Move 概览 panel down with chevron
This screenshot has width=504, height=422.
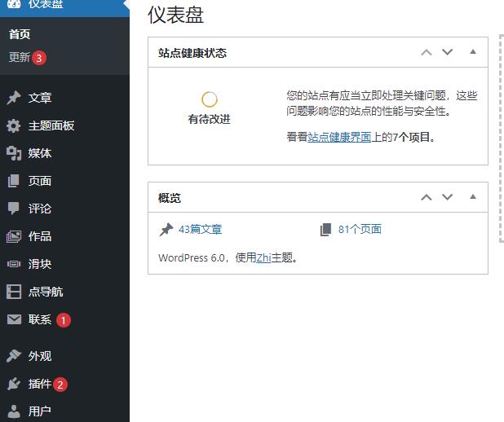tap(447, 197)
